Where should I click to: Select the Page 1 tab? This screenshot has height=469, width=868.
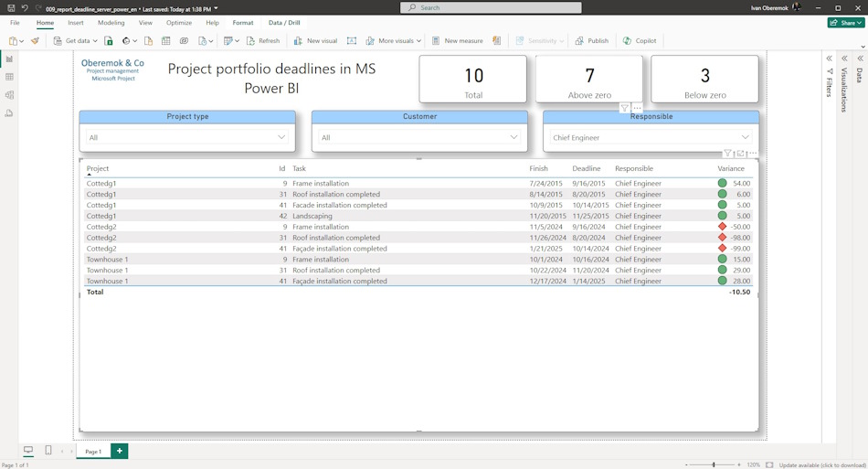point(93,452)
